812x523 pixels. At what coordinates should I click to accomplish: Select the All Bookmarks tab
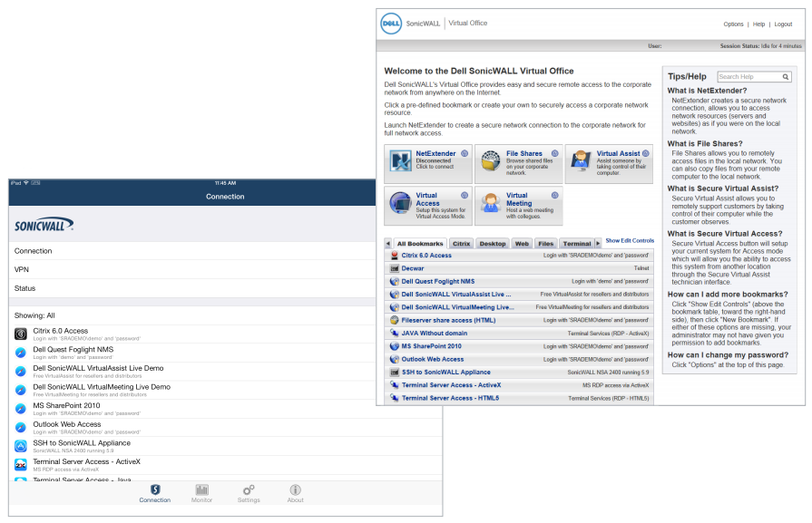pyautogui.click(x=420, y=244)
